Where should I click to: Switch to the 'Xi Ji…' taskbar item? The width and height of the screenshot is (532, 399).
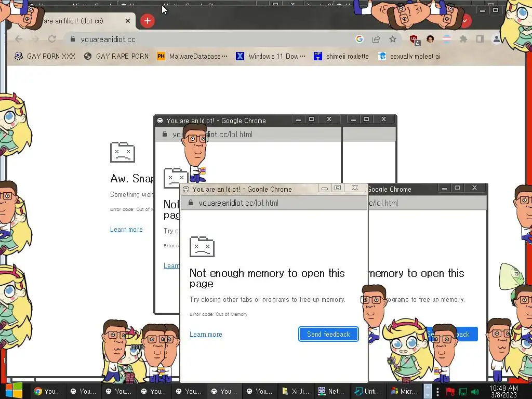296,391
